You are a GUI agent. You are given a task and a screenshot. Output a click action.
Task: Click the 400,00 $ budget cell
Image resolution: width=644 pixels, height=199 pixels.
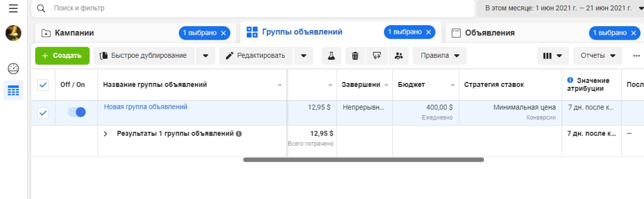[x=426, y=113]
